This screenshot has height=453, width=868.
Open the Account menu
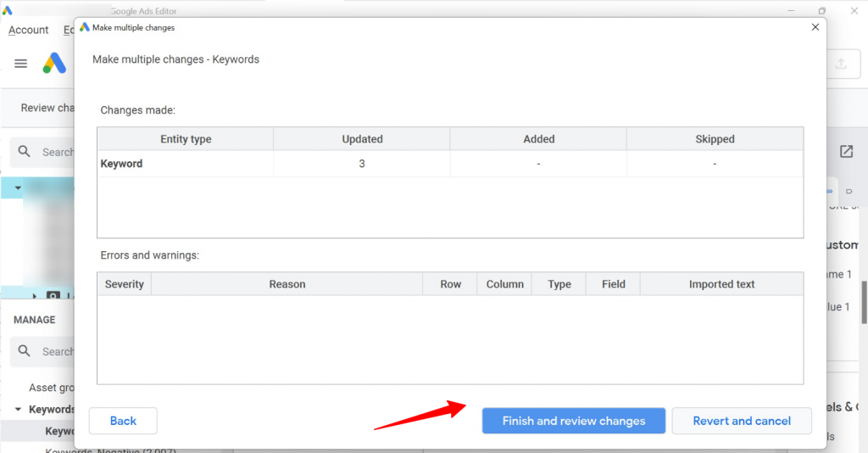(28, 30)
